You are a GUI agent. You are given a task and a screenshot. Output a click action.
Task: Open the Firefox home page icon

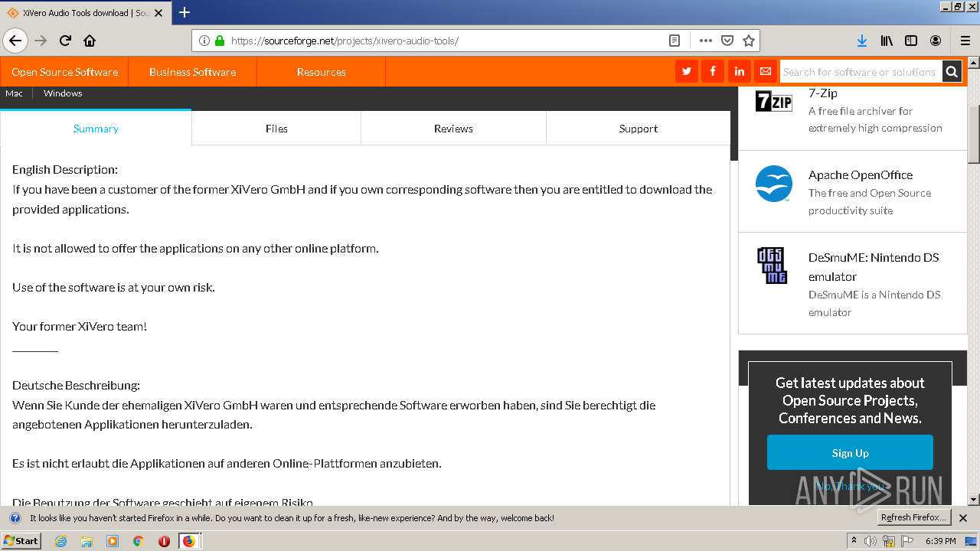90,41
